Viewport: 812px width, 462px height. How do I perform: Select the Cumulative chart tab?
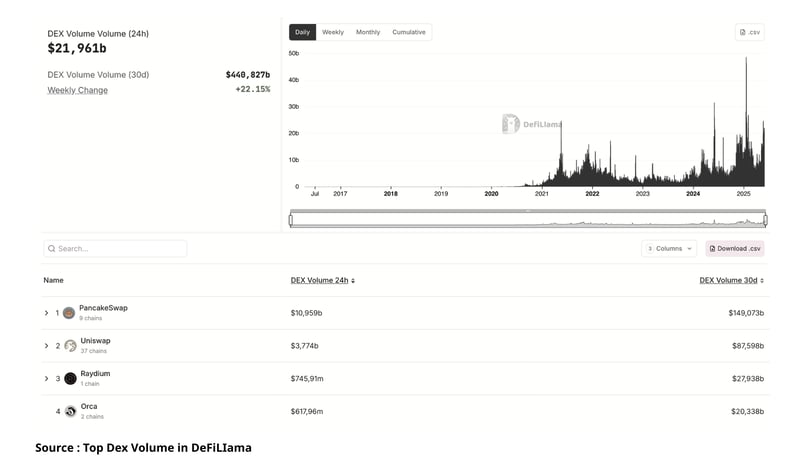pyautogui.click(x=409, y=32)
